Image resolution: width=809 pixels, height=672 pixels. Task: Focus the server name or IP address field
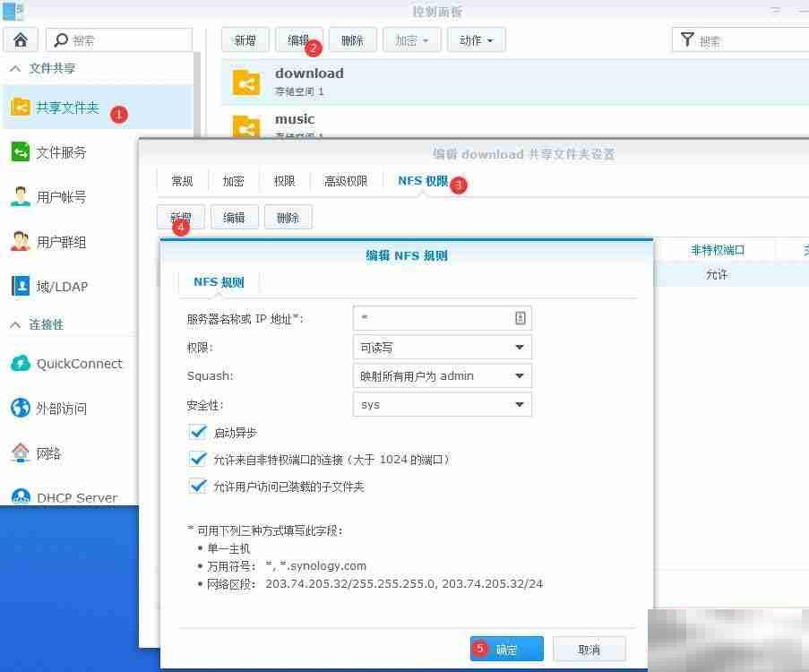pyautogui.click(x=443, y=318)
